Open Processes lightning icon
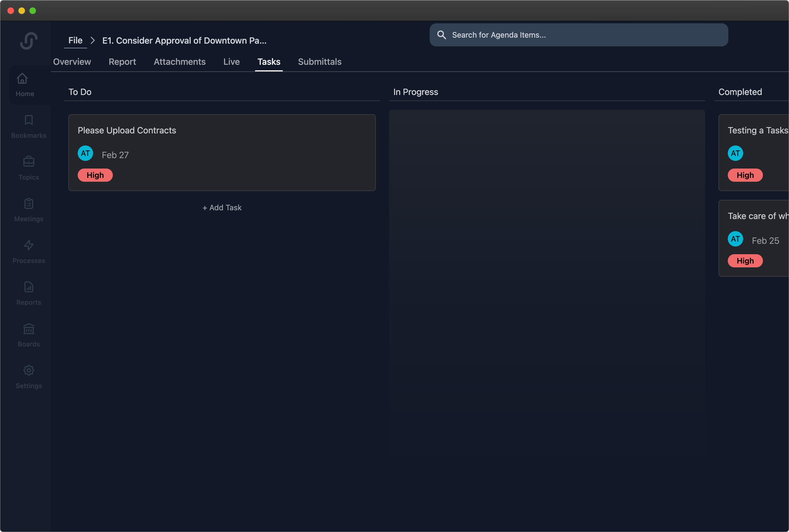The width and height of the screenshot is (789, 532). click(29, 245)
